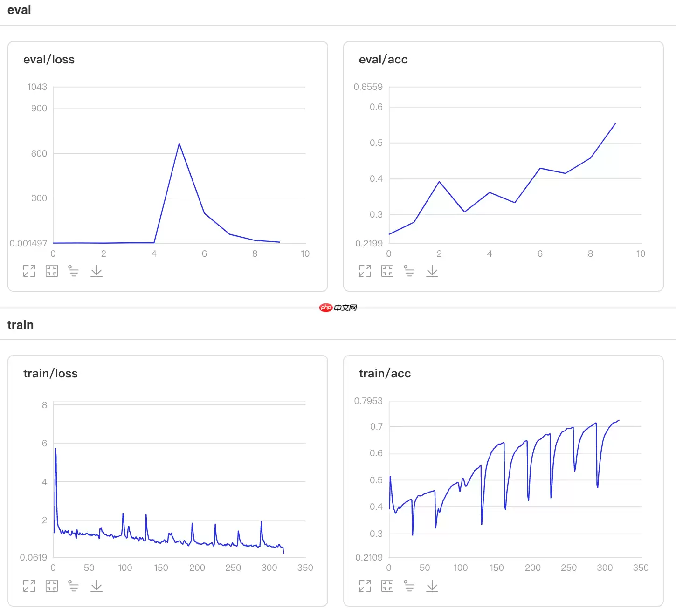
Task: Click the grid-box icon under eval/loss chart
Action: [52, 271]
